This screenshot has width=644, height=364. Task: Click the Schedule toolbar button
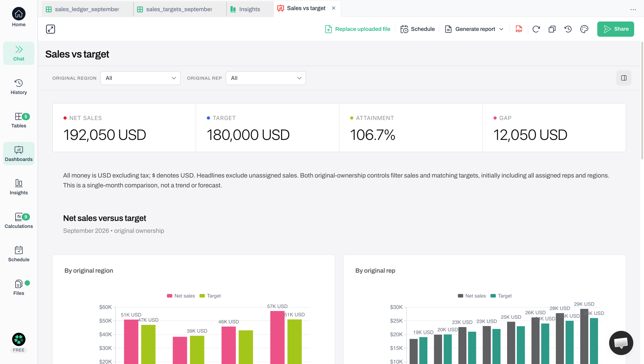[x=417, y=29]
